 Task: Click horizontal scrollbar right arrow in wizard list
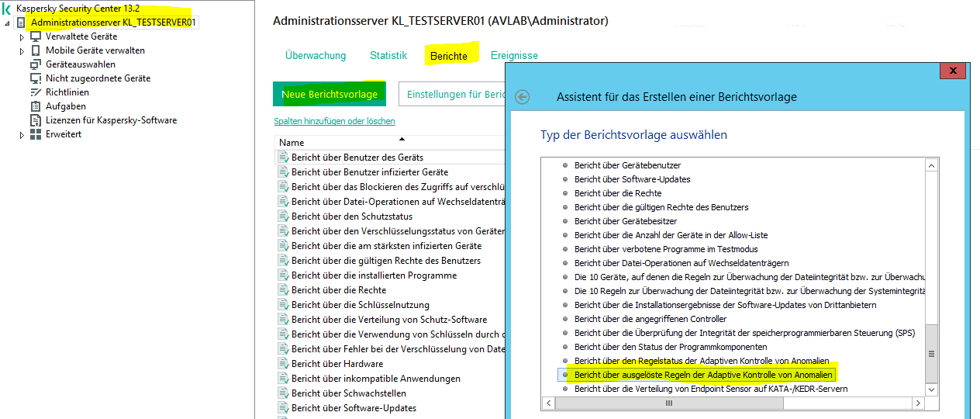(x=919, y=403)
